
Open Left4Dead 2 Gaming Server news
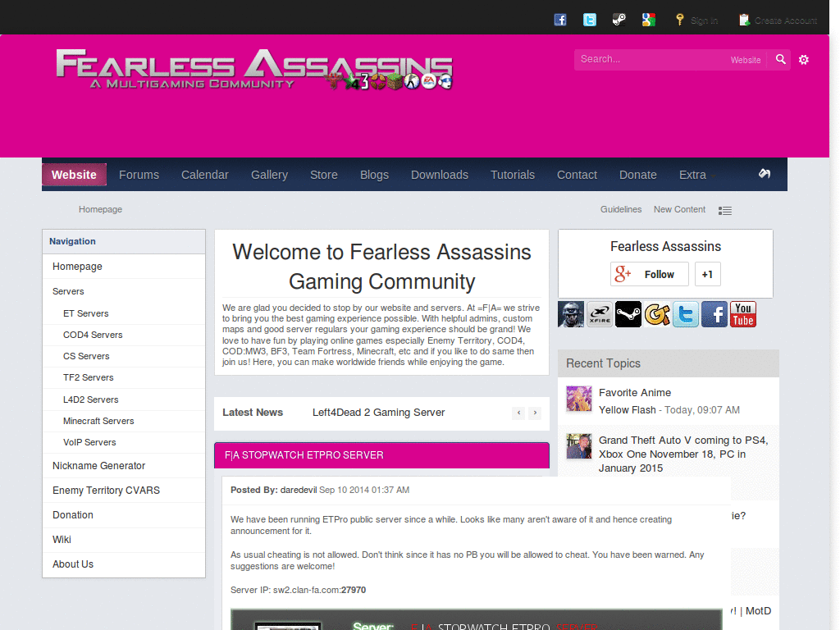click(x=378, y=413)
